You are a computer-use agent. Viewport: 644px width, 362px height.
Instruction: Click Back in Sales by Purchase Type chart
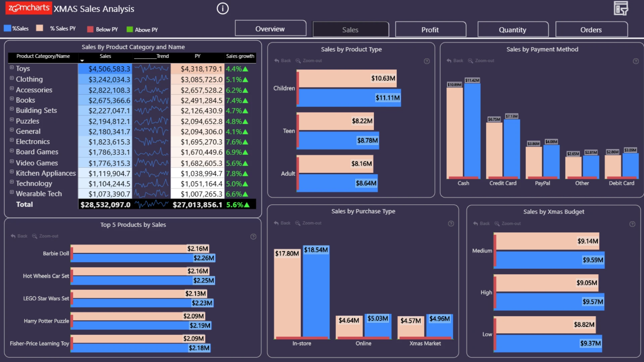(282, 223)
